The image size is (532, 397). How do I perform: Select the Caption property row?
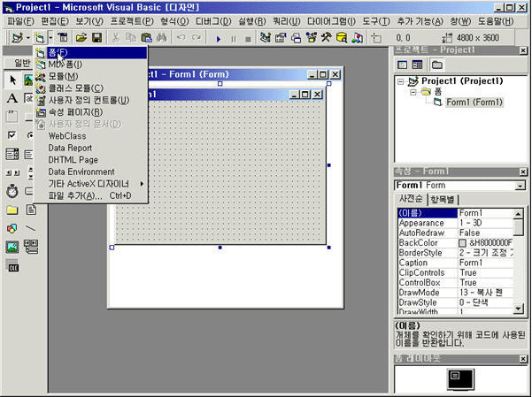pos(455,263)
